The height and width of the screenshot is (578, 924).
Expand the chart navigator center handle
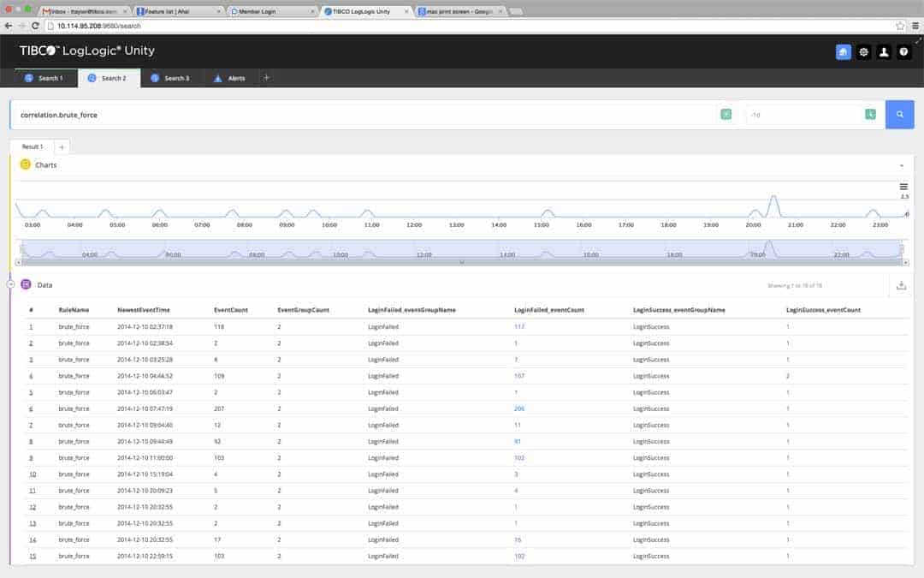(462, 263)
